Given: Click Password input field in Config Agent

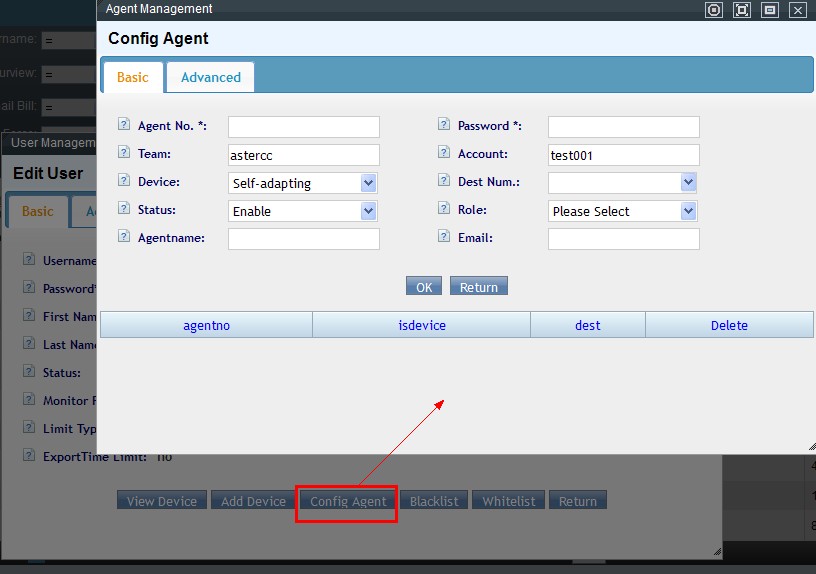Looking at the screenshot, I should (x=623, y=127).
